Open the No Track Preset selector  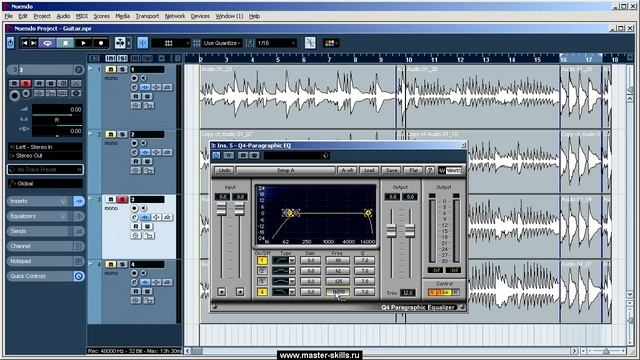45,169
